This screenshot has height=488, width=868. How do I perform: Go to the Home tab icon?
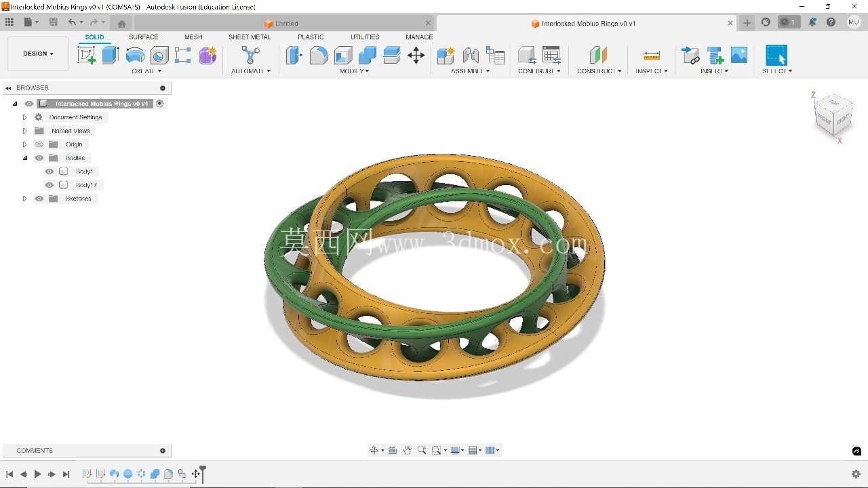pos(121,23)
